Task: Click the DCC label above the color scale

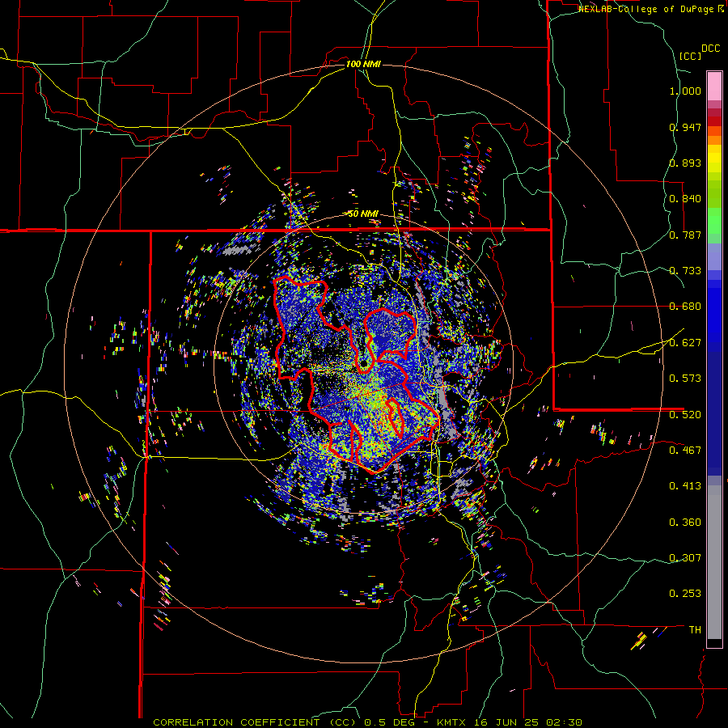Action: 710,49
